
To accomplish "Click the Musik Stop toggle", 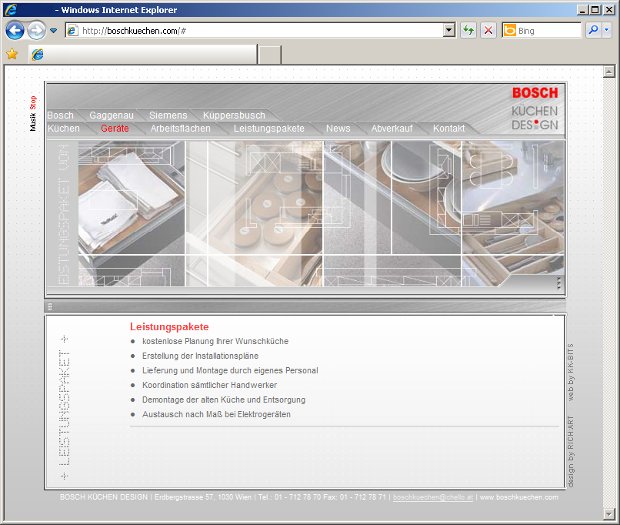I will (x=33, y=113).
